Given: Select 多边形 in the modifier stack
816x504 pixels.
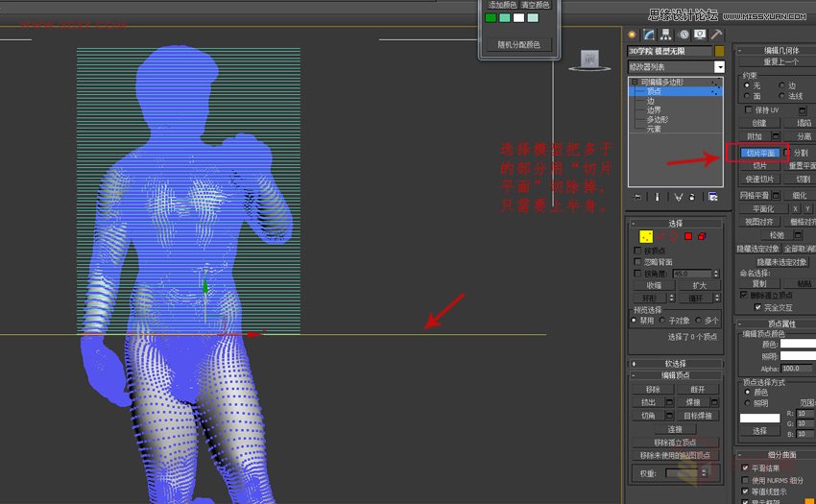Looking at the screenshot, I should (x=658, y=119).
